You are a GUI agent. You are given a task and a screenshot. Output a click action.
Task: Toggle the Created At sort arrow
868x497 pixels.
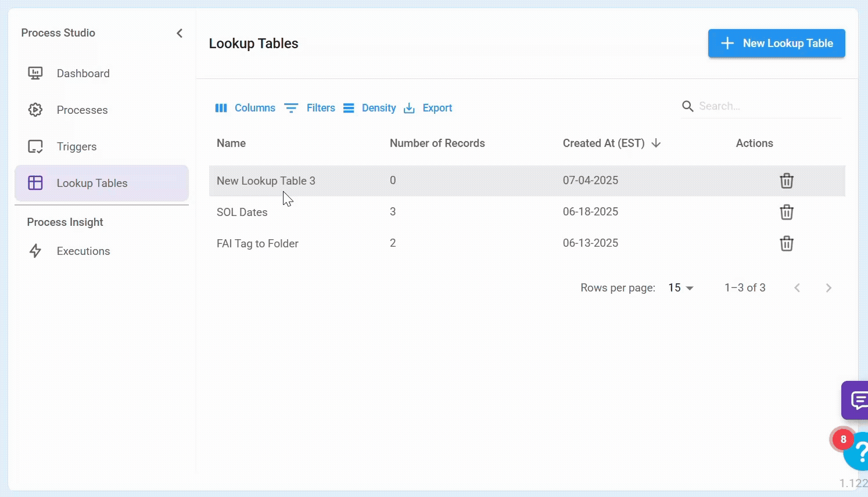(656, 143)
